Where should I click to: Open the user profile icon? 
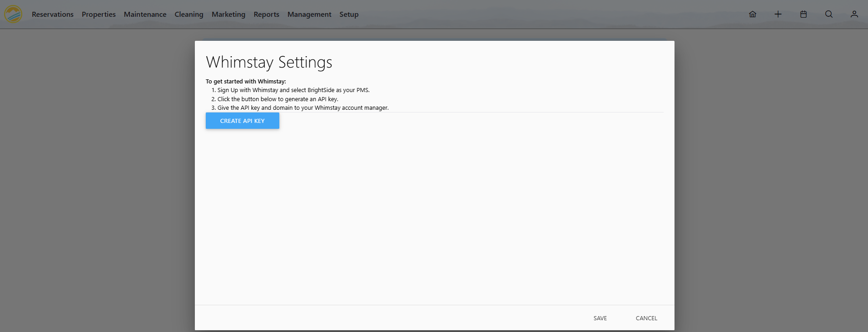click(x=854, y=14)
